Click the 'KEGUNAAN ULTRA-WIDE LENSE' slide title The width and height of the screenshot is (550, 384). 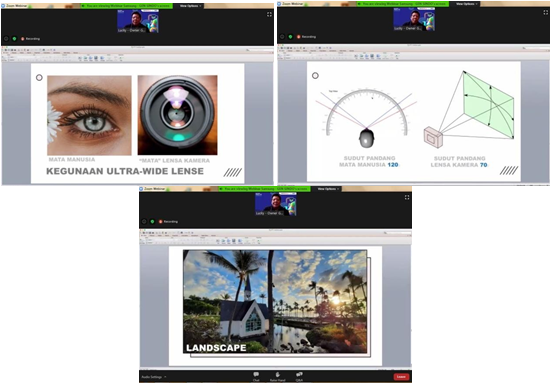pos(125,171)
